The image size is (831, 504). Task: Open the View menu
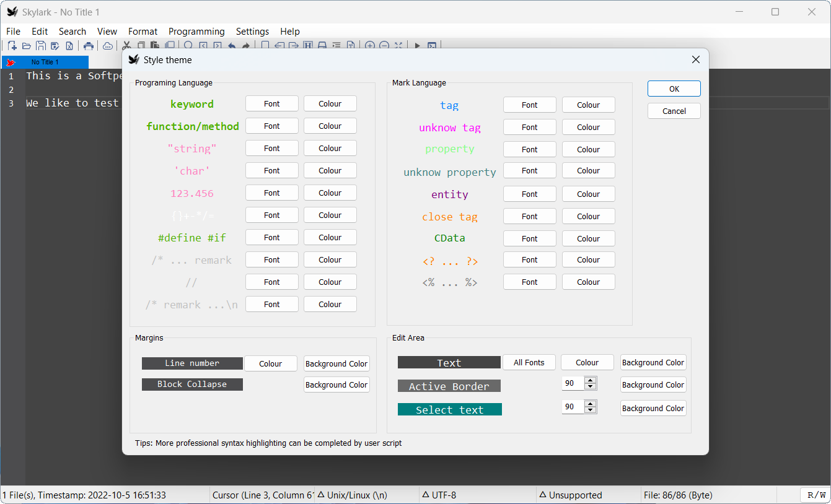coord(107,32)
